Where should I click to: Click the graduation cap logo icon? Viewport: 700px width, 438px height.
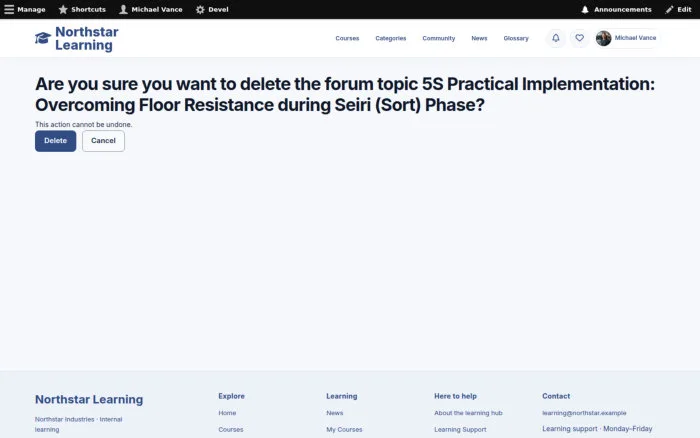tap(43, 38)
